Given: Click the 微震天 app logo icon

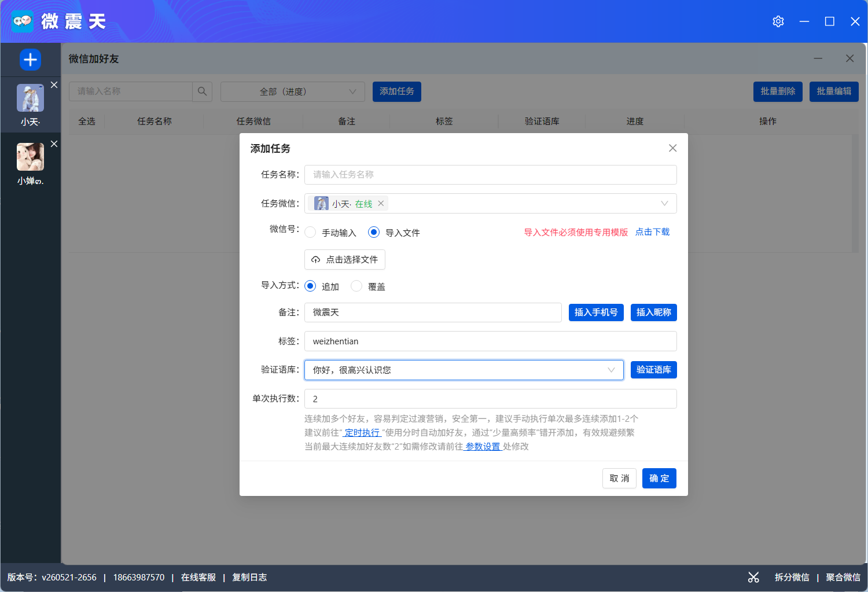Looking at the screenshot, I should click(x=23, y=21).
